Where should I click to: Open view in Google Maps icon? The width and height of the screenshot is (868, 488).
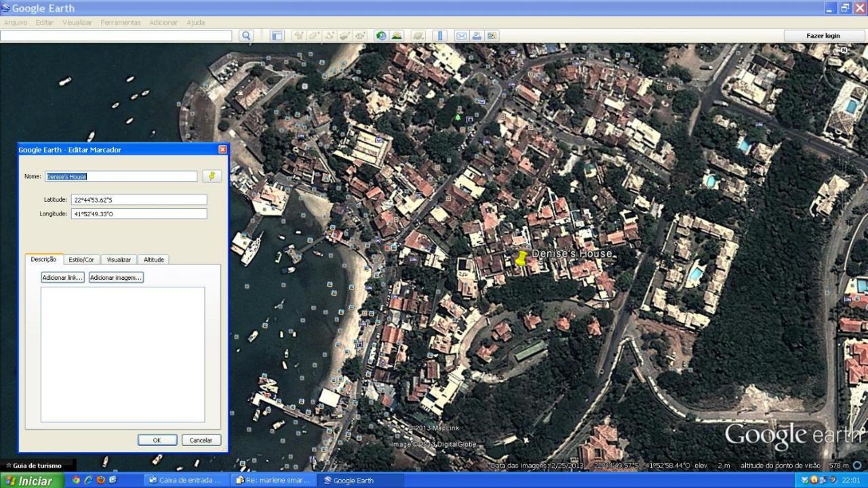click(492, 36)
